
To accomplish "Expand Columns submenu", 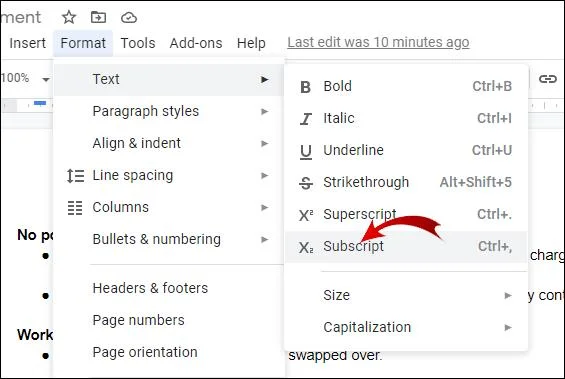I will coord(168,208).
